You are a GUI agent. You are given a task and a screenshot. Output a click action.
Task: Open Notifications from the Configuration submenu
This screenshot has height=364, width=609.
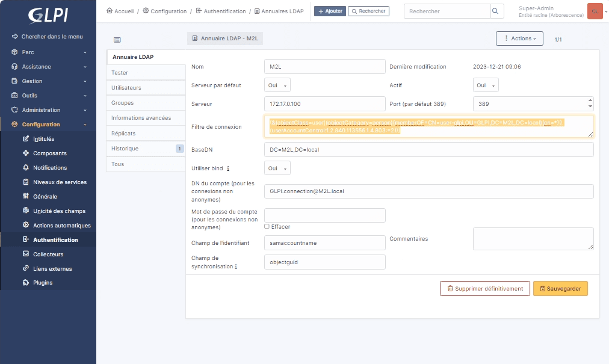(x=50, y=168)
